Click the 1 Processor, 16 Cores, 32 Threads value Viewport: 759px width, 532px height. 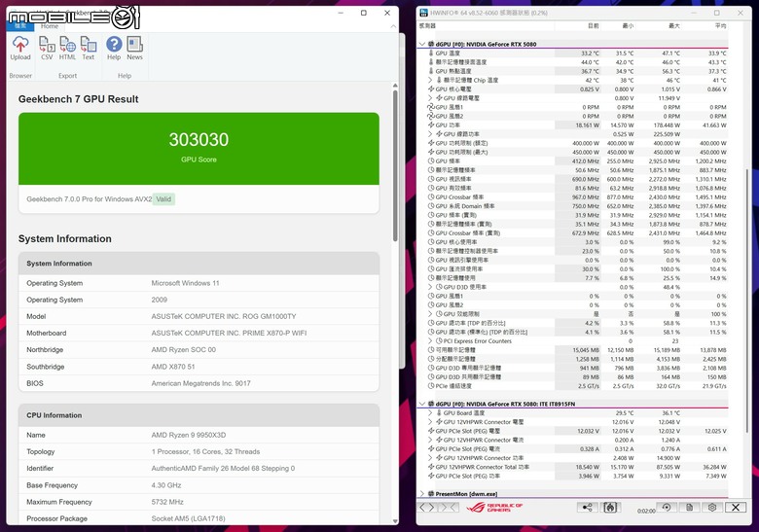tap(205, 451)
